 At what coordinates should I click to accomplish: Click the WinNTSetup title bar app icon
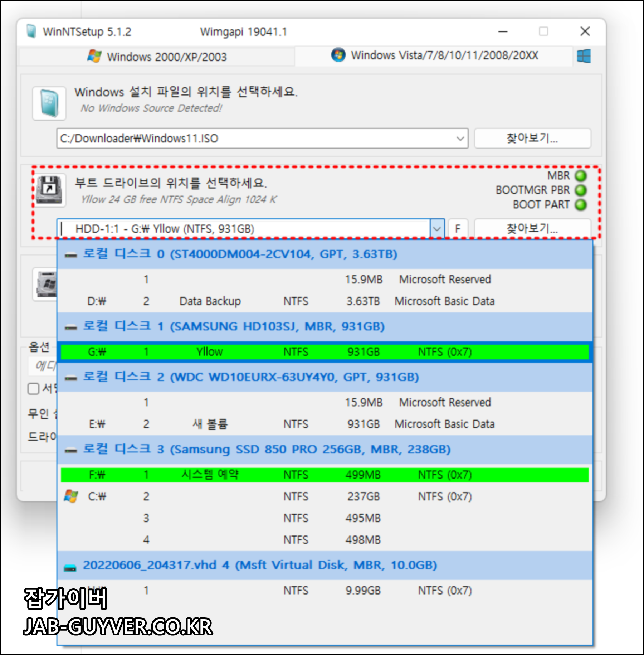pos(31,31)
